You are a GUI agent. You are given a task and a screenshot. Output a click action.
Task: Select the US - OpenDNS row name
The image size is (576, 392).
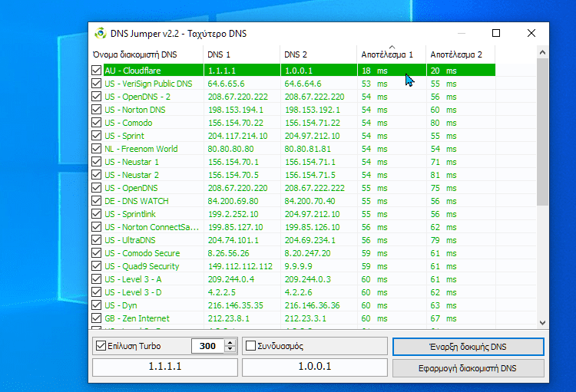[x=131, y=188]
